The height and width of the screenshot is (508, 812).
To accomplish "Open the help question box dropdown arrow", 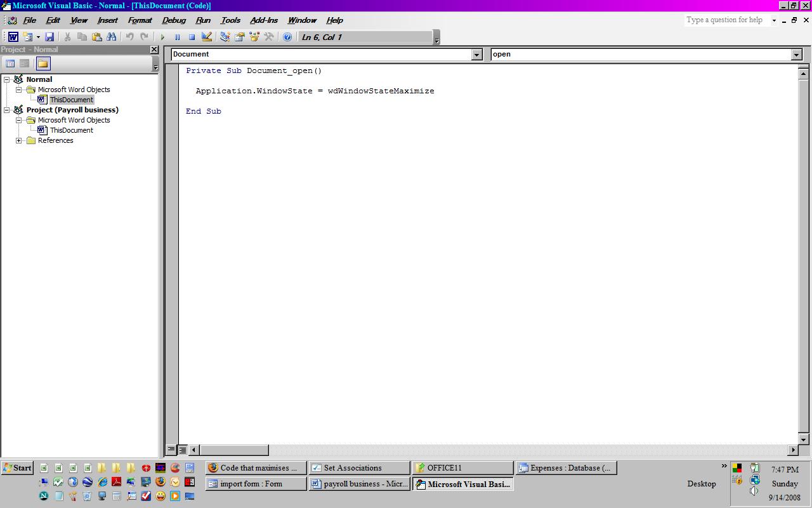I will pos(774,20).
